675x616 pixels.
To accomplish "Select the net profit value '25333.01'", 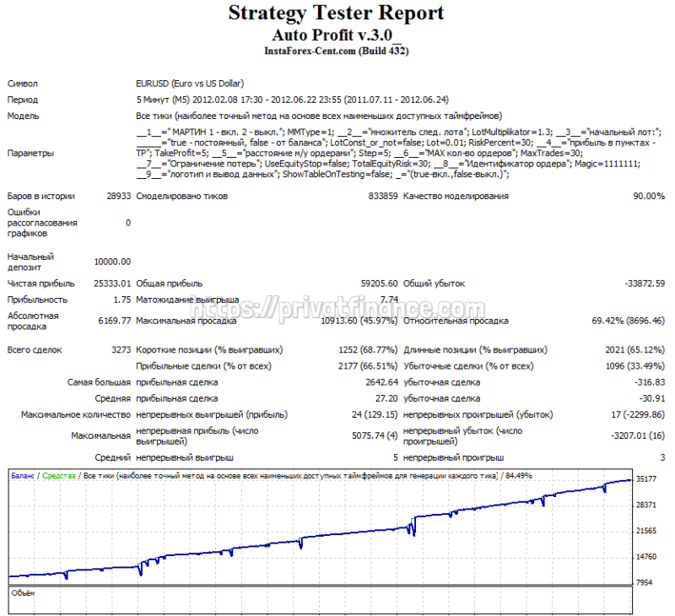I will point(112,284).
